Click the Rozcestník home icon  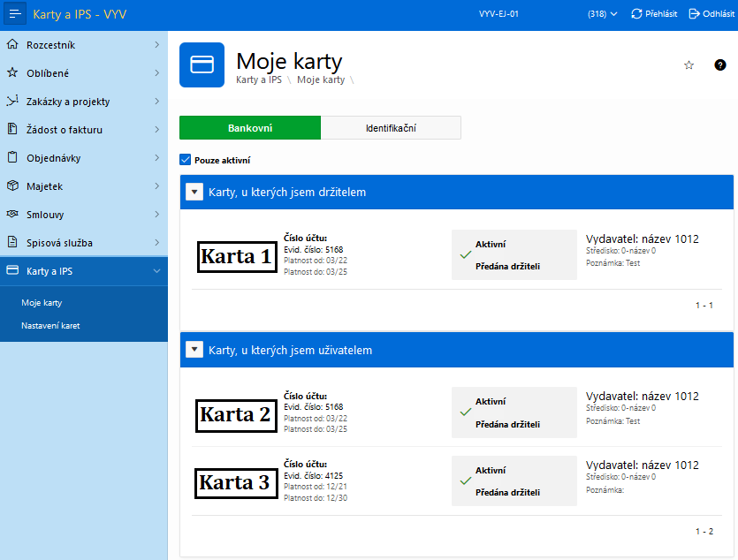coord(12,45)
